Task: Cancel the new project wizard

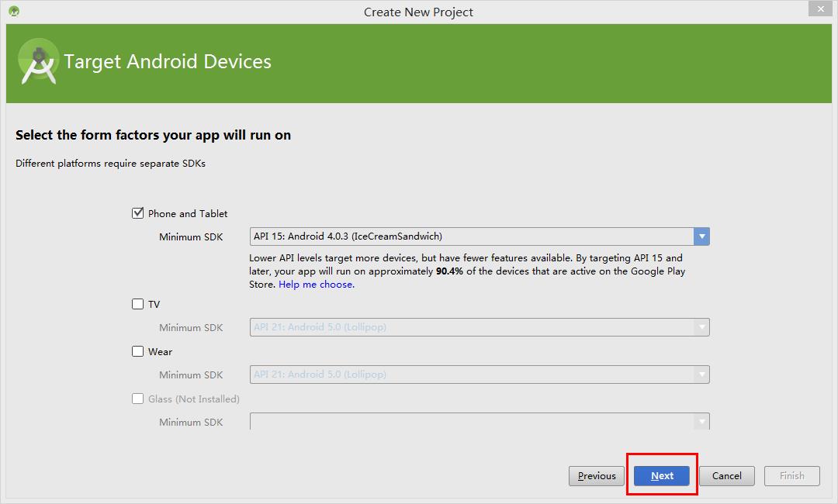Action: 727,476
